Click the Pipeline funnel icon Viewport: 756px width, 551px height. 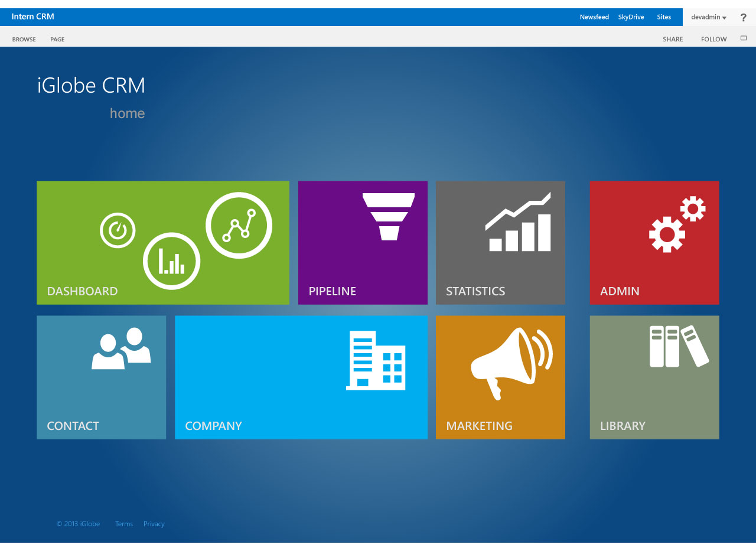[389, 217]
